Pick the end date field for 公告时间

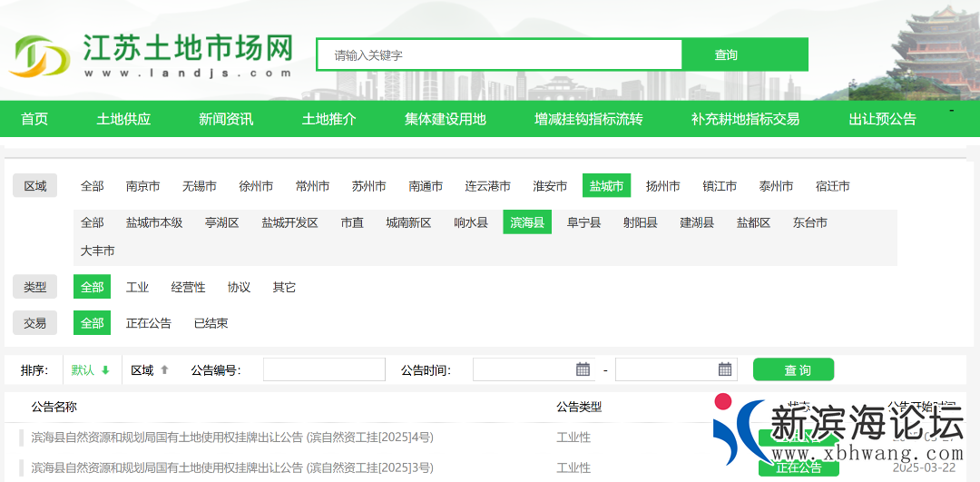click(665, 369)
